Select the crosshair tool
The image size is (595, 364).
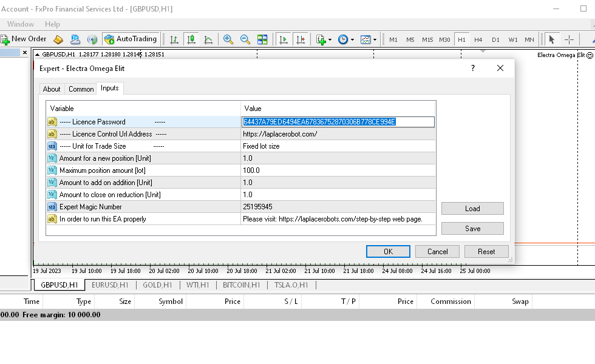(569, 39)
